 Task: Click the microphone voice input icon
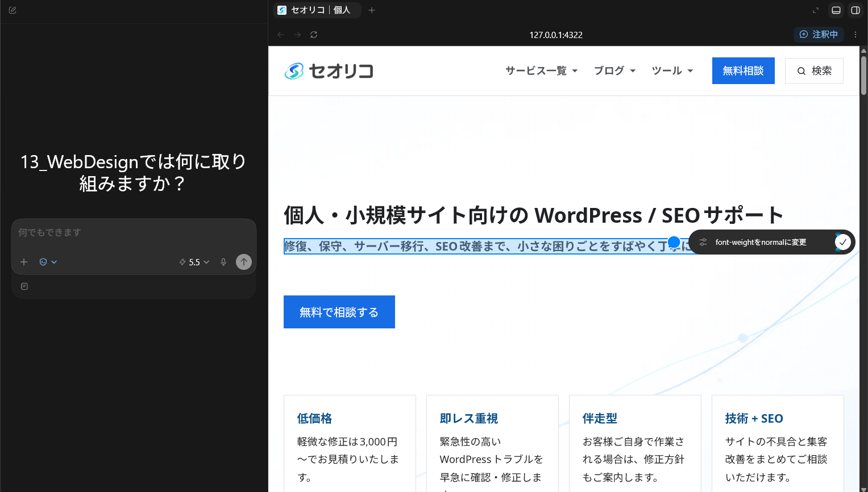223,262
